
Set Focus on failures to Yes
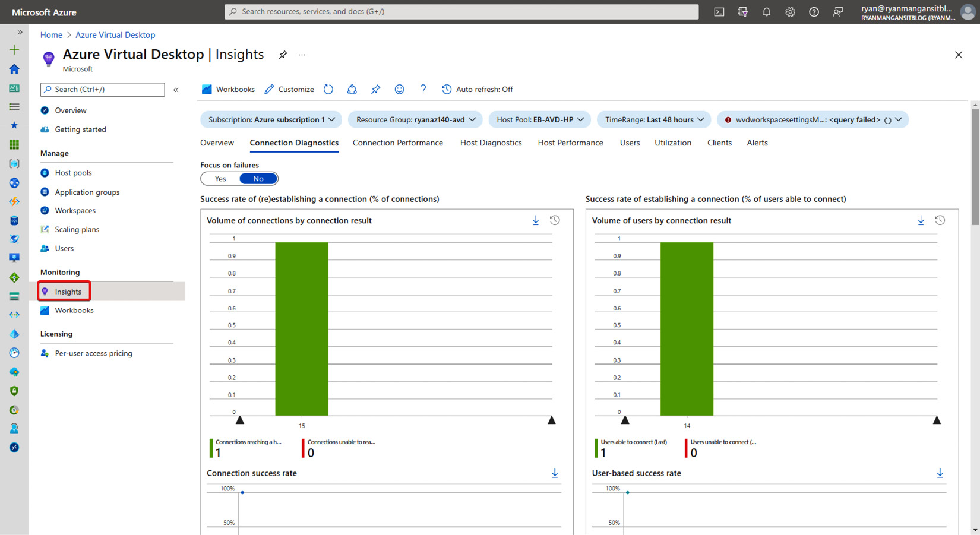pos(220,179)
